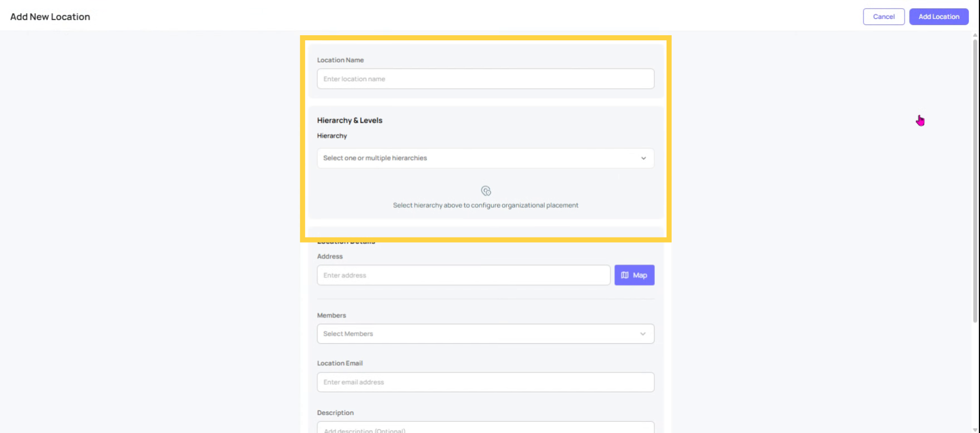Viewport: 980px width, 433px height.
Task: Click the Location Name label
Action: [340, 60]
